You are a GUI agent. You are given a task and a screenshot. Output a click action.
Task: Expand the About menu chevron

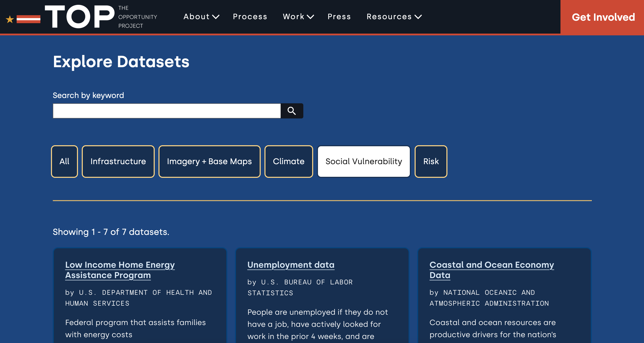point(216,17)
